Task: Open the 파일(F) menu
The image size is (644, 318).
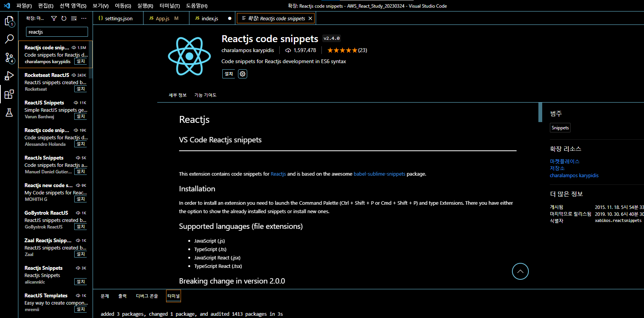Action: pos(24,6)
